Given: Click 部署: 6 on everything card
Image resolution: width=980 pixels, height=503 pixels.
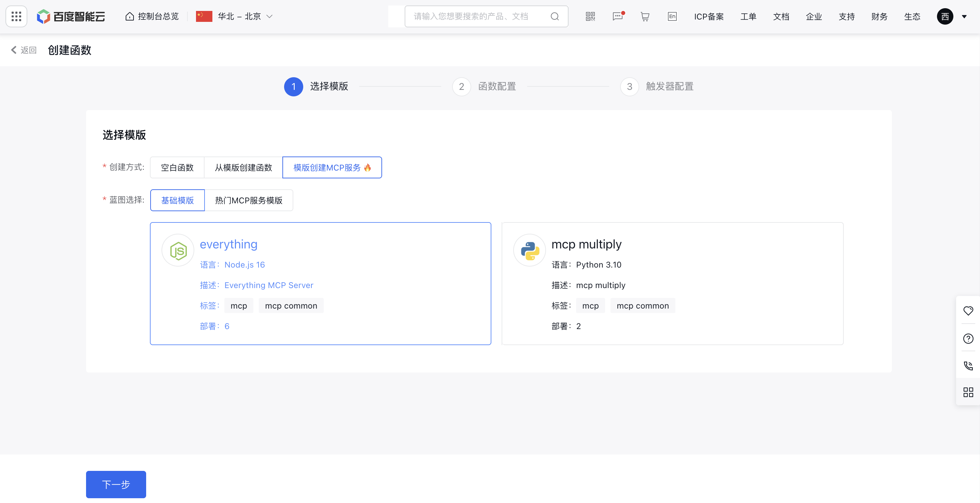Looking at the screenshot, I should 214,326.
